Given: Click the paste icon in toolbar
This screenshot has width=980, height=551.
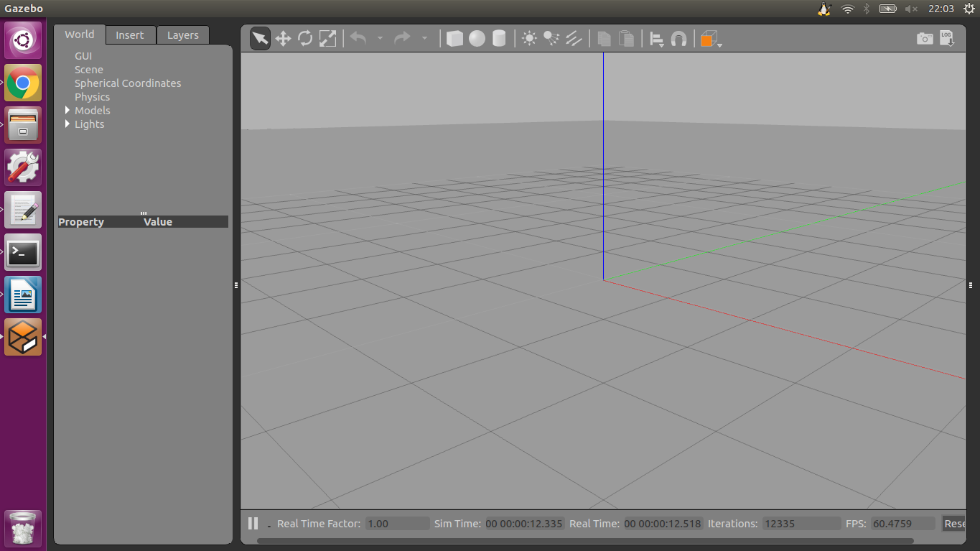Looking at the screenshot, I should coord(627,38).
